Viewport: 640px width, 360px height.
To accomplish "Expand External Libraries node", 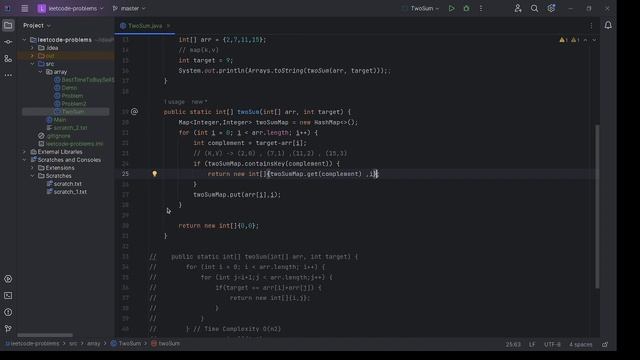I will pyautogui.click(x=24, y=152).
